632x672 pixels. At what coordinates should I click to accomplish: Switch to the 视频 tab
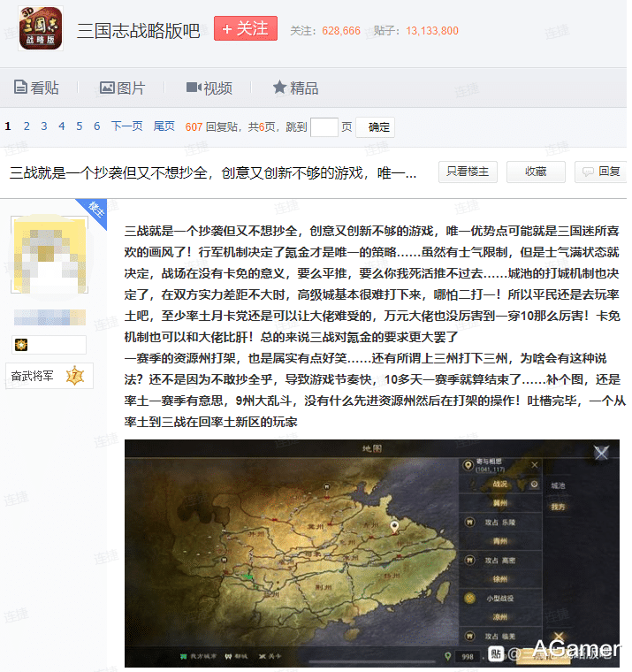tap(209, 88)
